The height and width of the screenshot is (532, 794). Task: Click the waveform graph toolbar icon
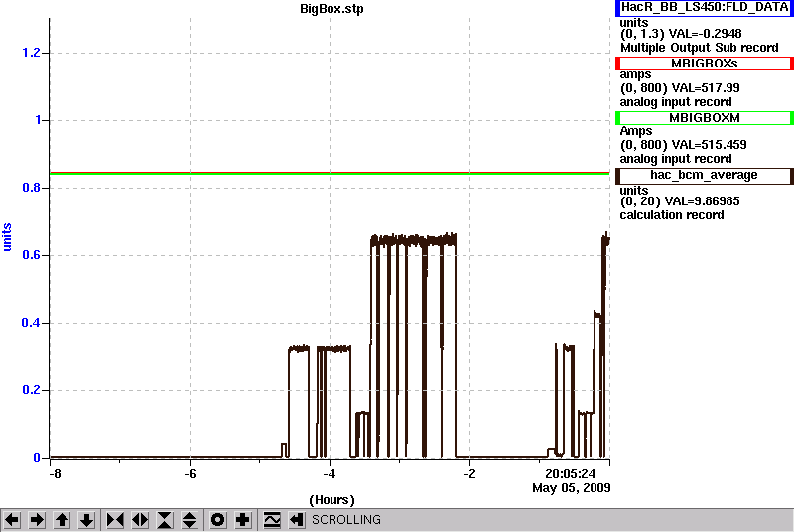pyautogui.click(x=272, y=520)
